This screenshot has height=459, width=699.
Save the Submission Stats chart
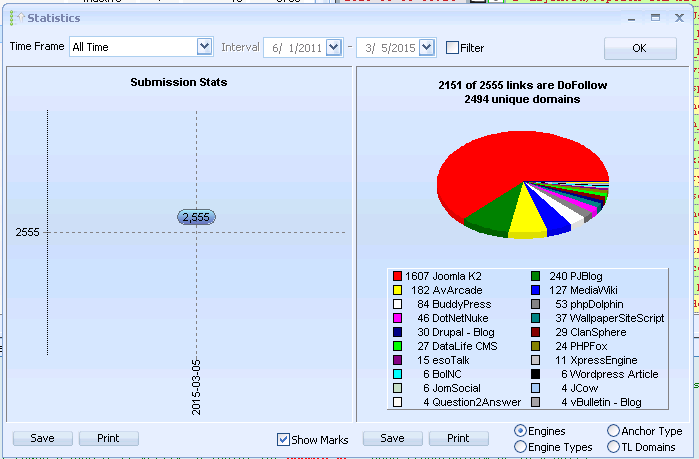coord(42,438)
